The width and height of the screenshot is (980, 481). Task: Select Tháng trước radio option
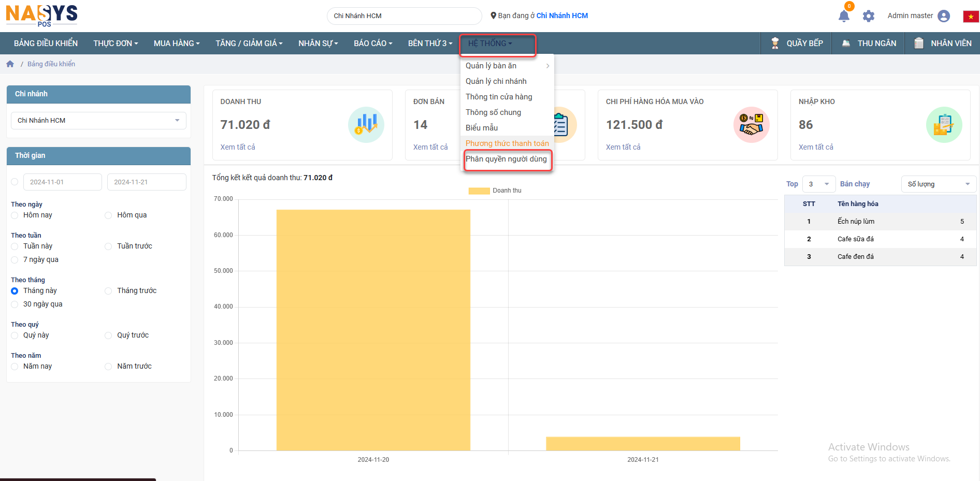click(108, 291)
